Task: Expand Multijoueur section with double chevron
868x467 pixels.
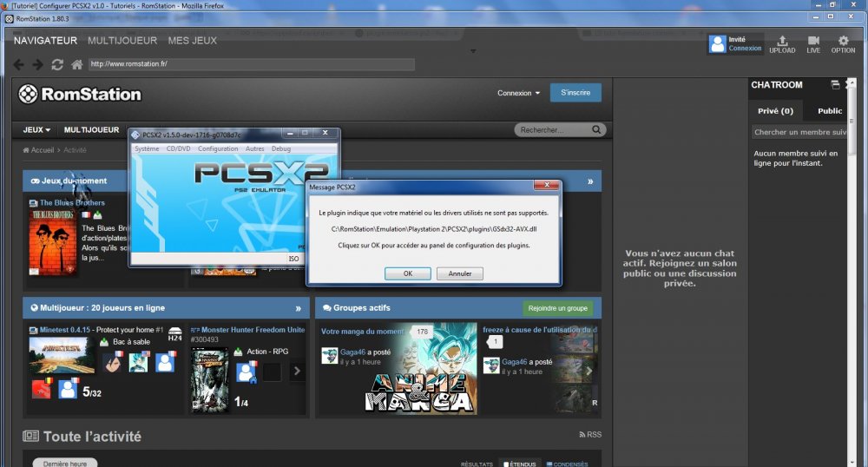Action: pos(299,308)
